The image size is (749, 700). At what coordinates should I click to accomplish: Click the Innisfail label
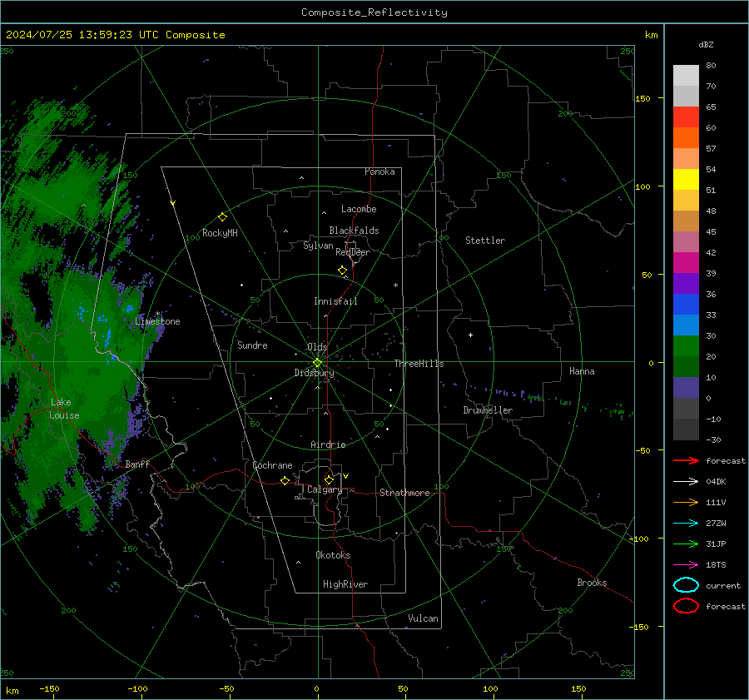coord(335,301)
